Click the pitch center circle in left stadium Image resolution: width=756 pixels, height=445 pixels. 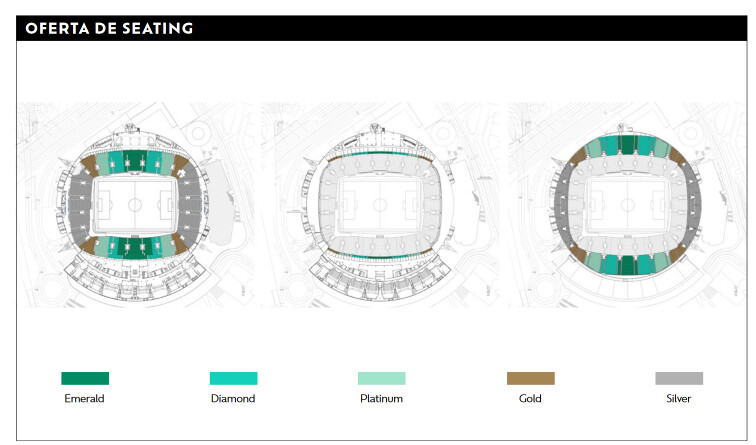[135, 204]
